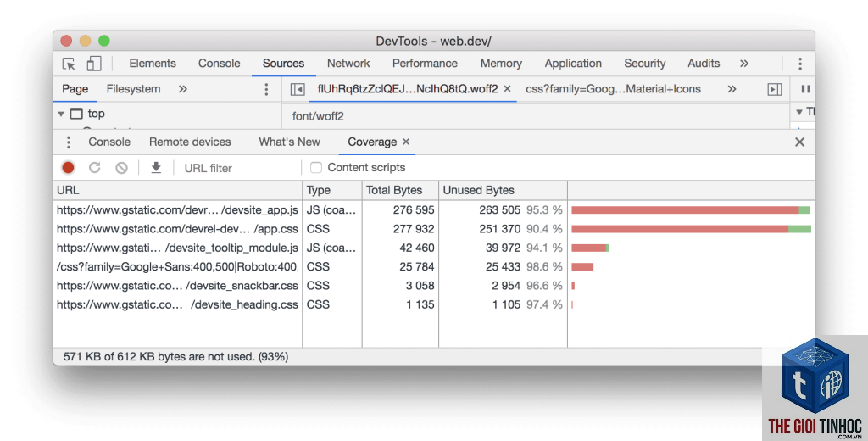Close the woff2 file tab
The width and height of the screenshot is (868, 441).
click(x=507, y=89)
